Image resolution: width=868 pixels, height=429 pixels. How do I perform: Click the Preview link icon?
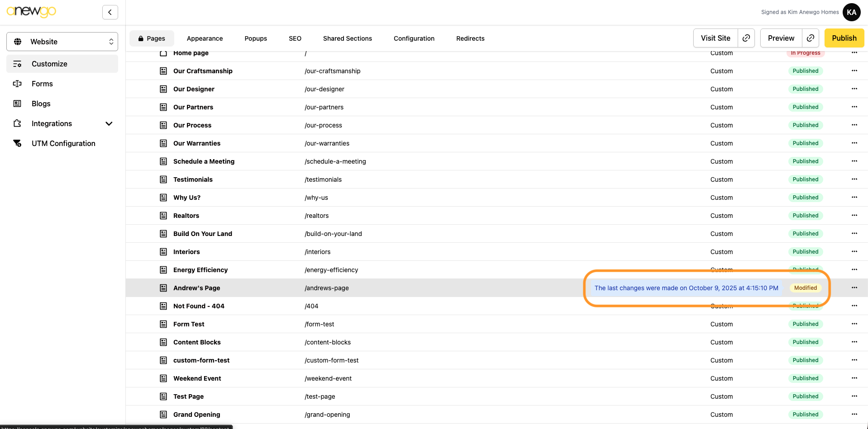(x=811, y=38)
